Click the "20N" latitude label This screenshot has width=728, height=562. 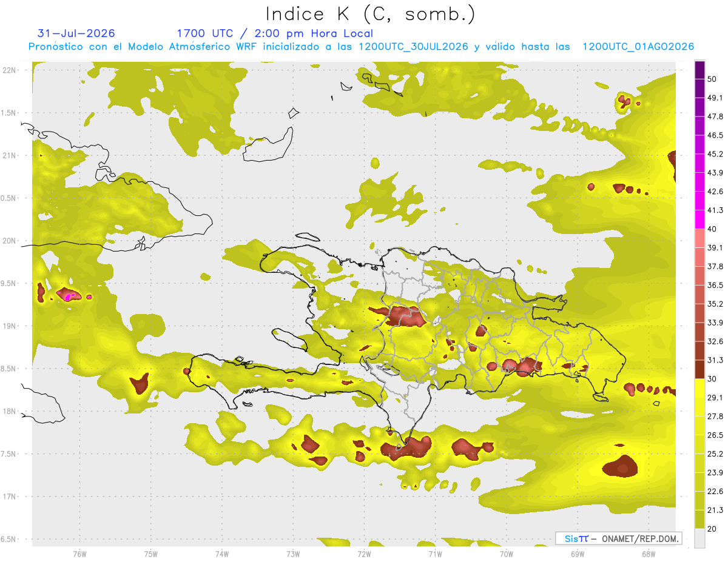coord(10,241)
